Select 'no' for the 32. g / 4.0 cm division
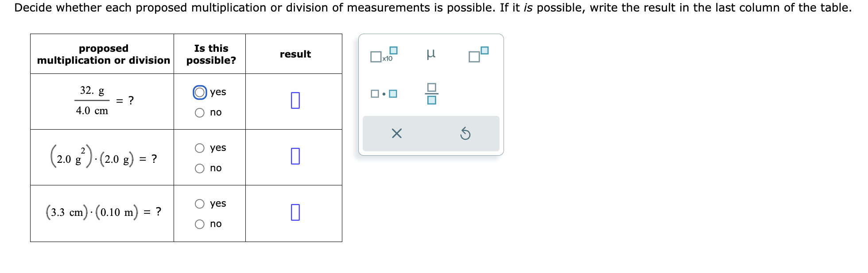 [x=200, y=112]
